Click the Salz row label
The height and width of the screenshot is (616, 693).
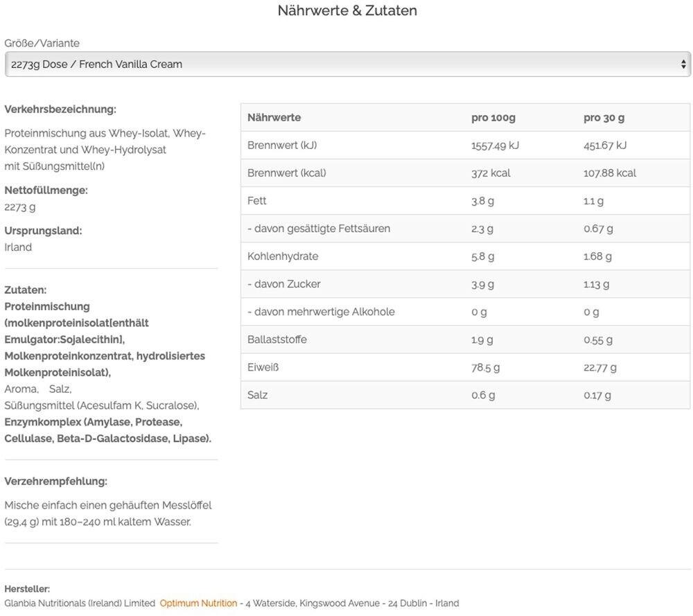coord(258,395)
